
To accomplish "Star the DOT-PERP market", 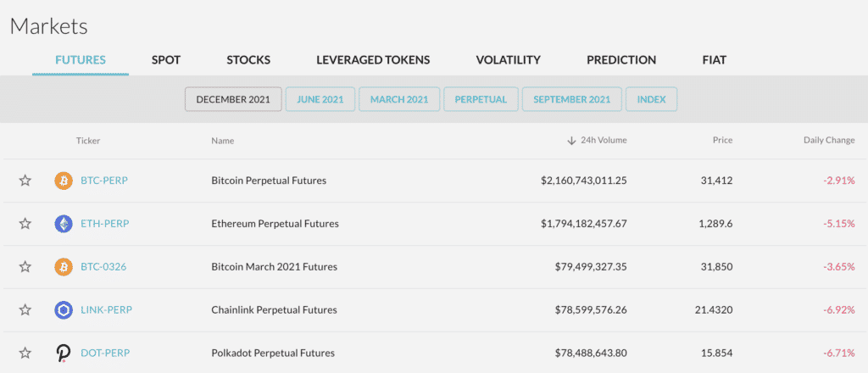I will pyautogui.click(x=25, y=353).
